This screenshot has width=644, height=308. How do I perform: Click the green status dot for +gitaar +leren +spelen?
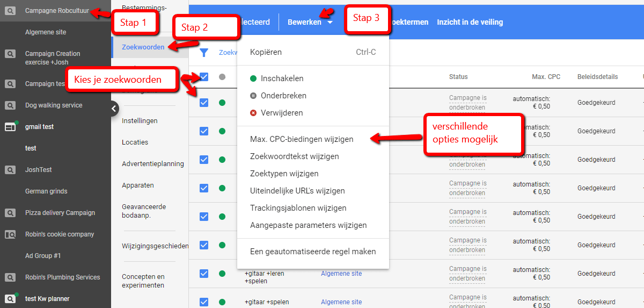pyautogui.click(x=222, y=274)
